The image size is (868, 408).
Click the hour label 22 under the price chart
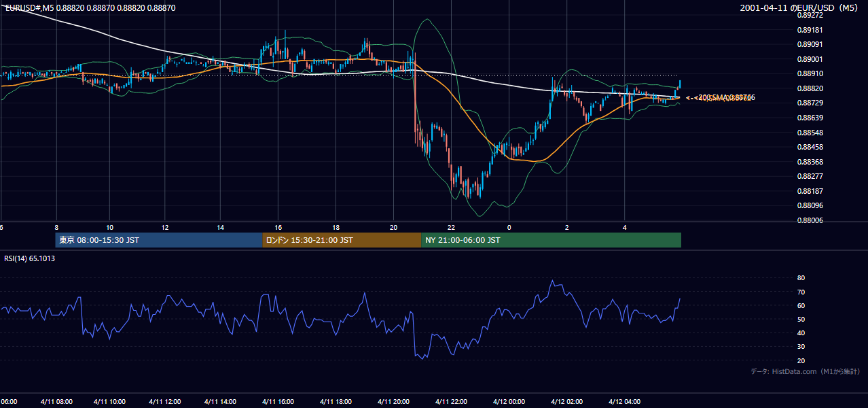tap(451, 227)
